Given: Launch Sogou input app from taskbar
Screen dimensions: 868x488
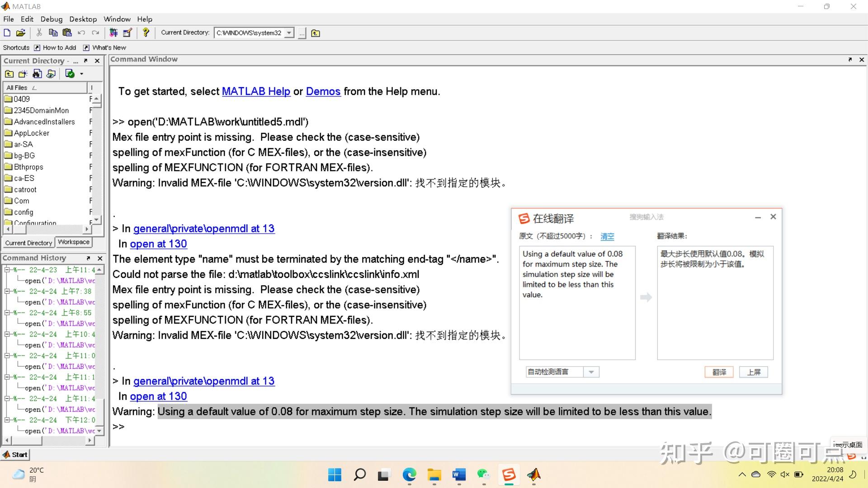Looking at the screenshot, I should click(x=509, y=474).
